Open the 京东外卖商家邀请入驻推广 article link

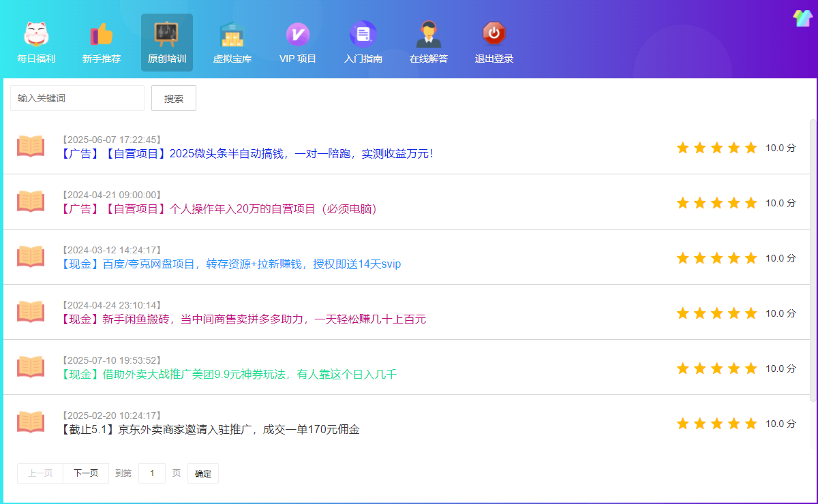click(x=211, y=430)
